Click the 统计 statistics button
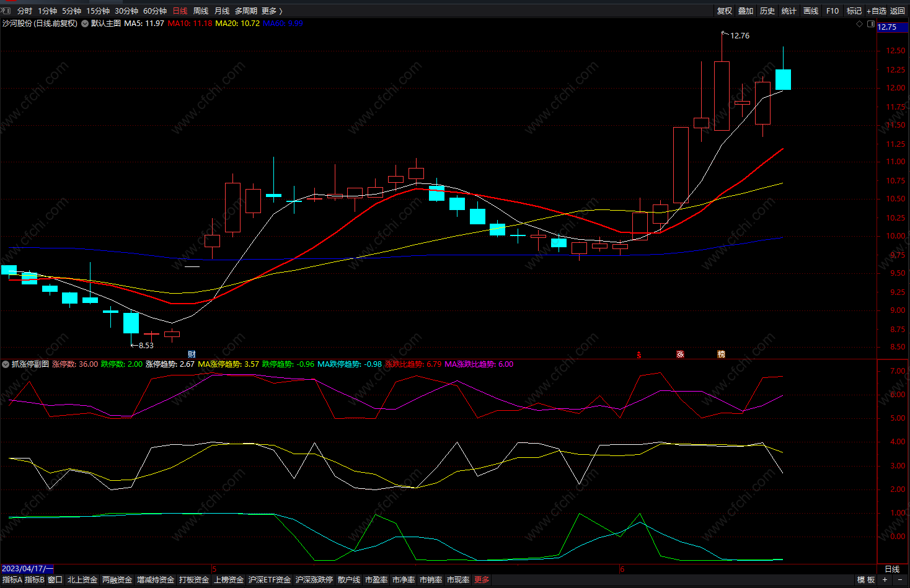The height and width of the screenshot is (588, 910). pyautogui.click(x=789, y=11)
